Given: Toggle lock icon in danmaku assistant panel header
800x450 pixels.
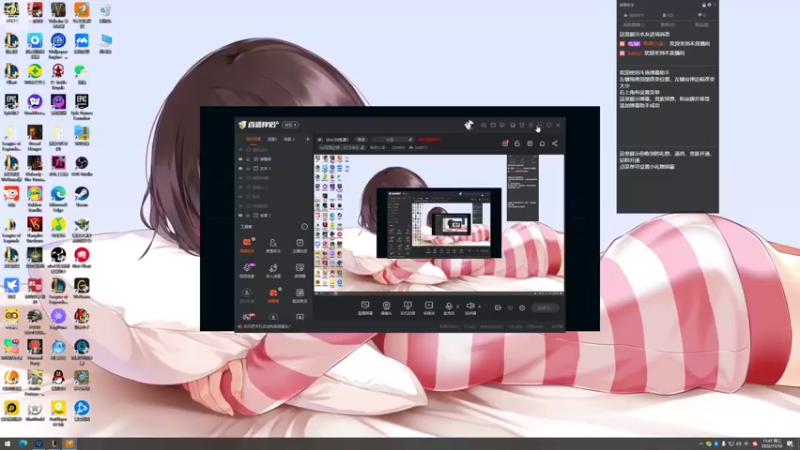Looking at the screenshot, I should coord(704,5).
